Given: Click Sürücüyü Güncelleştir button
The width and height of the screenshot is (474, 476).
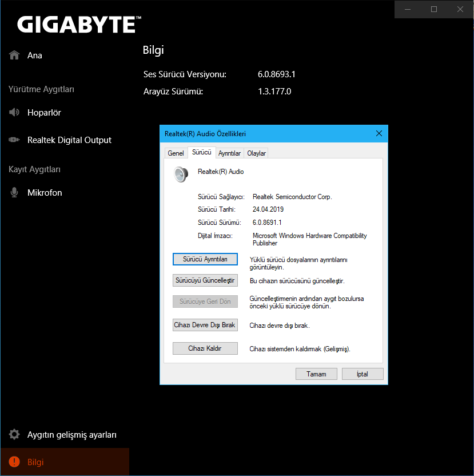Looking at the screenshot, I should click(x=205, y=280).
